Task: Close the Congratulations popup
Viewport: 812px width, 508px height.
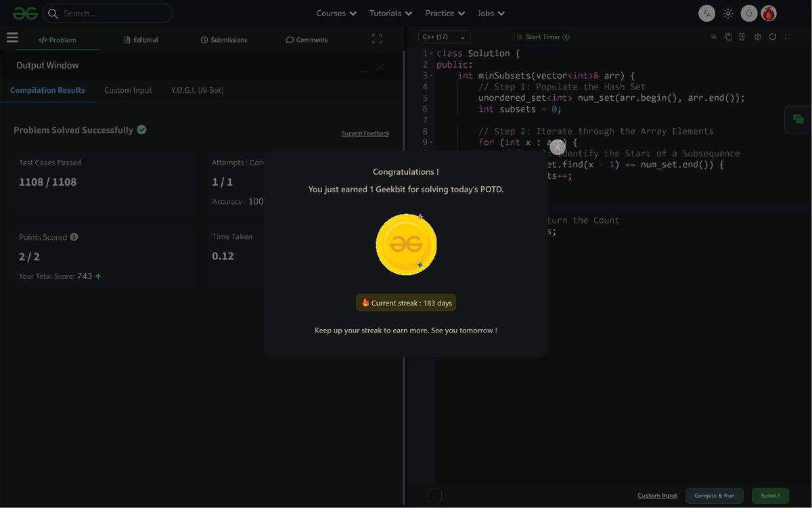Action: click(557, 146)
